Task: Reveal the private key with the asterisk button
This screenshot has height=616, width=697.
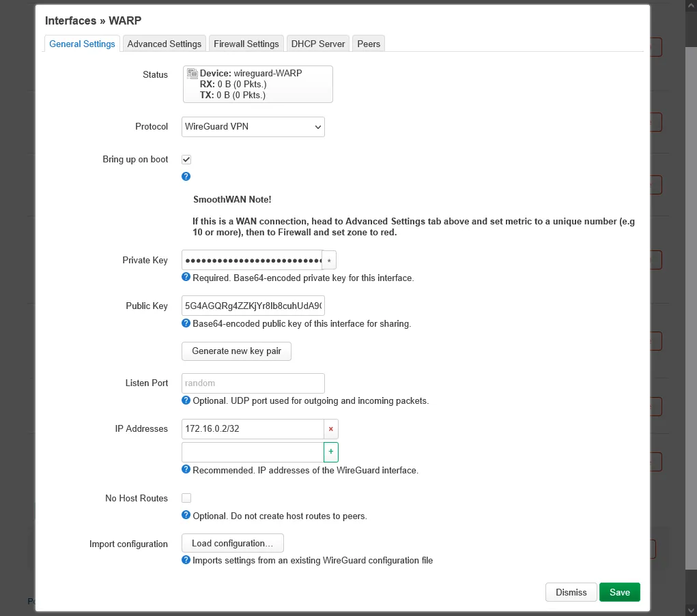Action: coord(329,261)
